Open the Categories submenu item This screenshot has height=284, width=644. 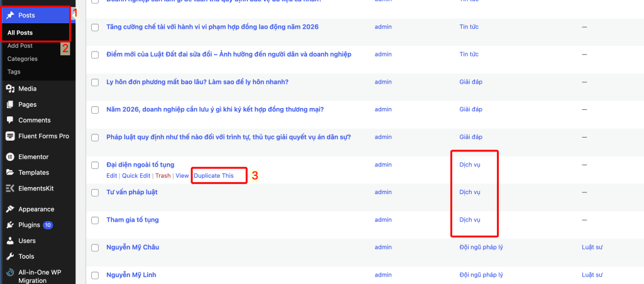(23, 58)
